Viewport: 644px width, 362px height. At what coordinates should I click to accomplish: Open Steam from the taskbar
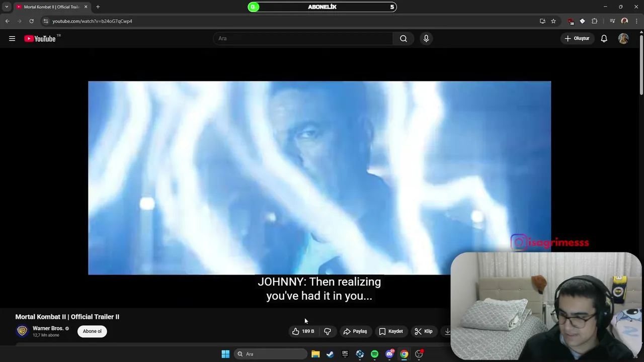pyautogui.click(x=330, y=354)
